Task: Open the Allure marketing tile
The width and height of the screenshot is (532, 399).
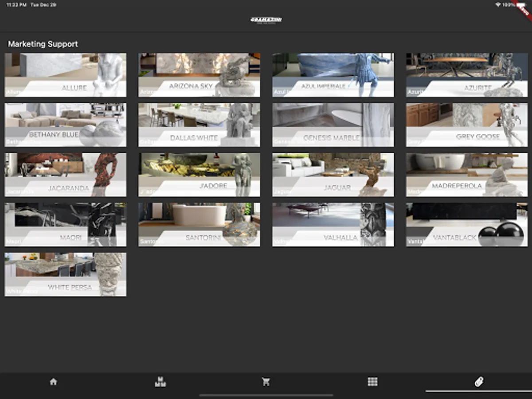Action: tap(65, 75)
